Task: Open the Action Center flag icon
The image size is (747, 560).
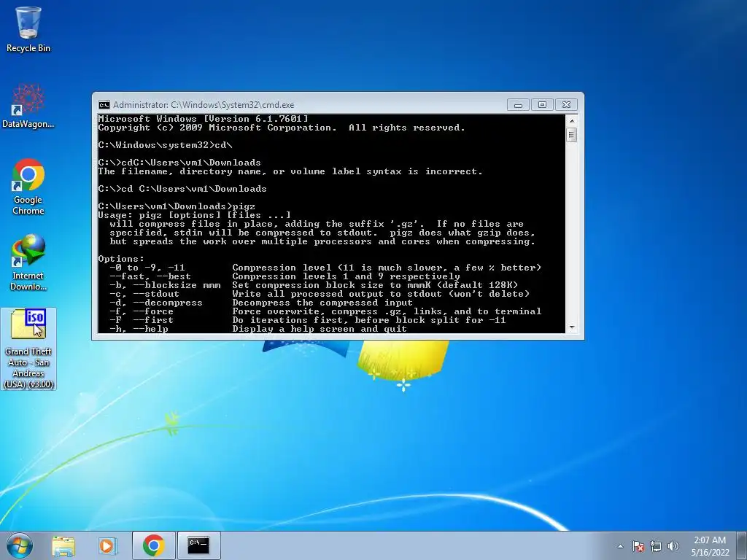Action: click(x=638, y=546)
